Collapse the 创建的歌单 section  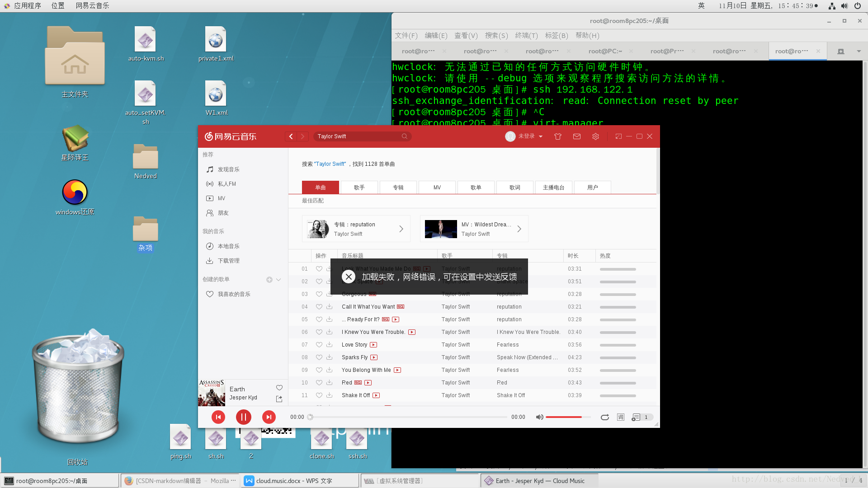[278, 280]
